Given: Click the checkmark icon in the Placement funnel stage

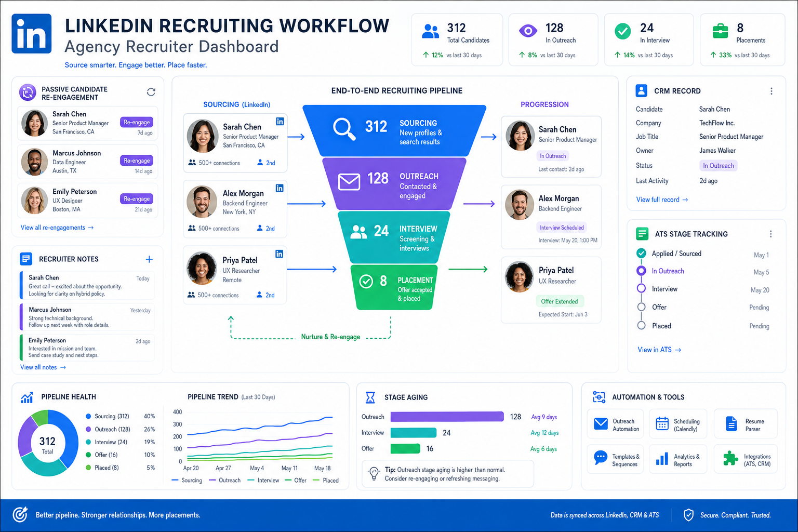Looking at the screenshot, I should [x=366, y=282].
